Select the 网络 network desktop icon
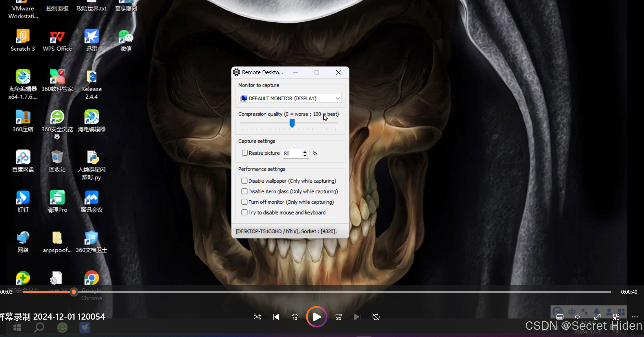 click(x=23, y=241)
